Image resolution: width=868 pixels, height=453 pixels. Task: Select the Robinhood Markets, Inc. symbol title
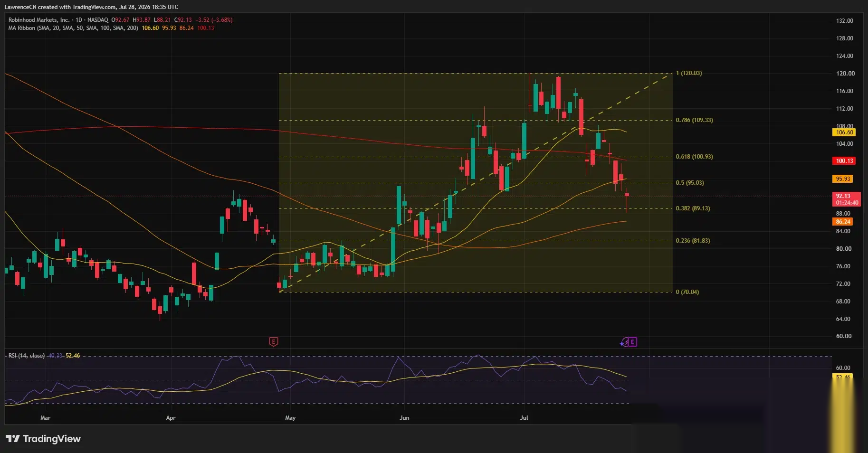[x=39, y=20]
